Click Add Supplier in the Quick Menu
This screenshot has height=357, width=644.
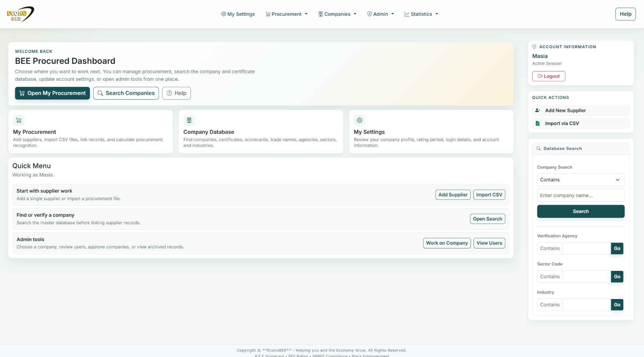pyautogui.click(x=453, y=195)
